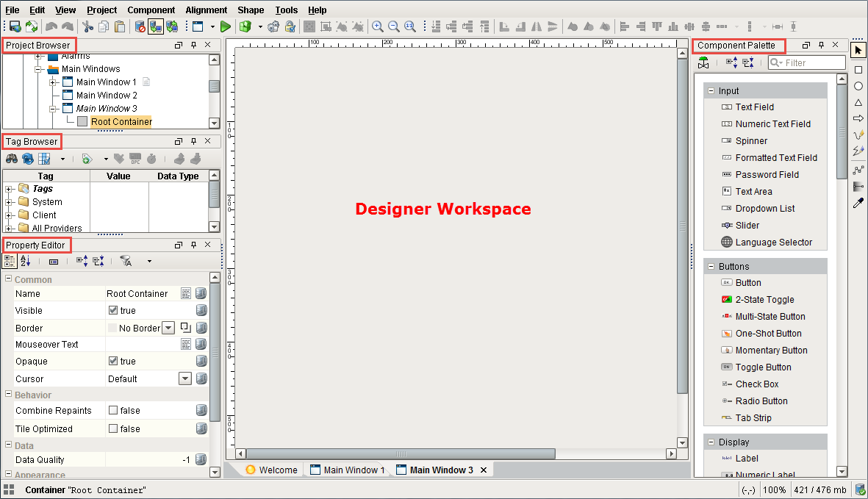Collapse the Input section in Component Palette
This screenshot has height=499, width=868.
pyautogui.click(x=710, y=90)
